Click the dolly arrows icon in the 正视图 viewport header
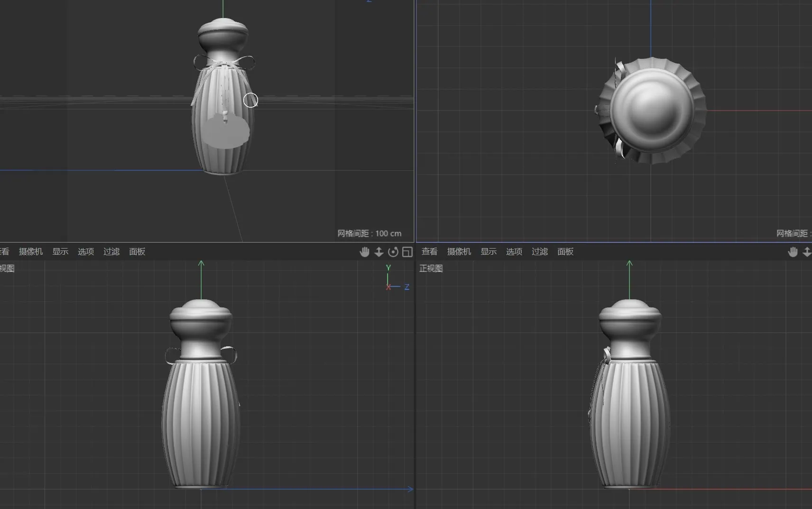Screen dimensions: 812x509 [807, 252]
